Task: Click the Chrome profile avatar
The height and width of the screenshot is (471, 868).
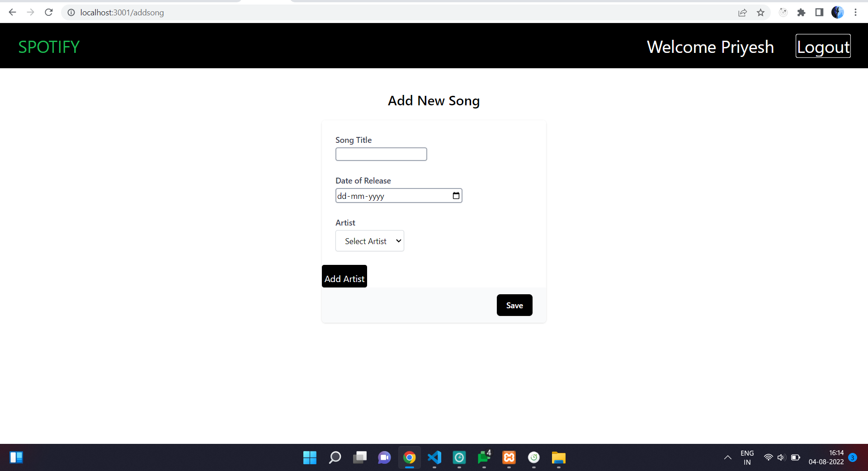Action: [x=838, y=12]
